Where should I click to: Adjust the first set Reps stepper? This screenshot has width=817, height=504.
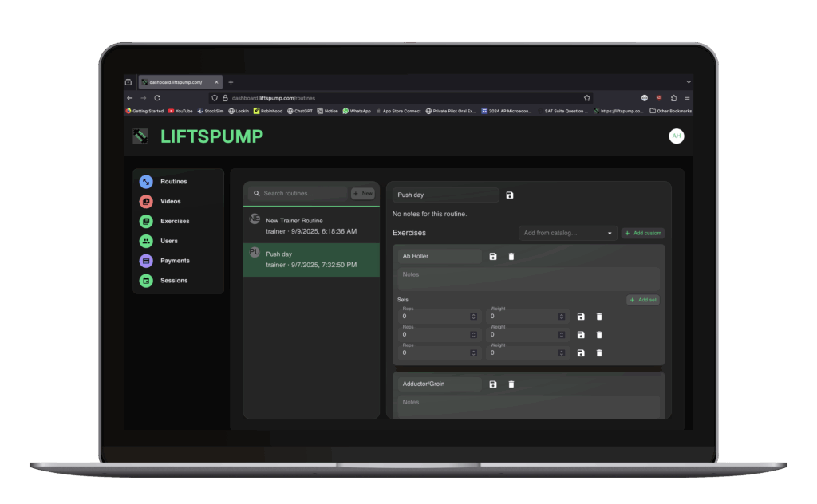point(473,317)
